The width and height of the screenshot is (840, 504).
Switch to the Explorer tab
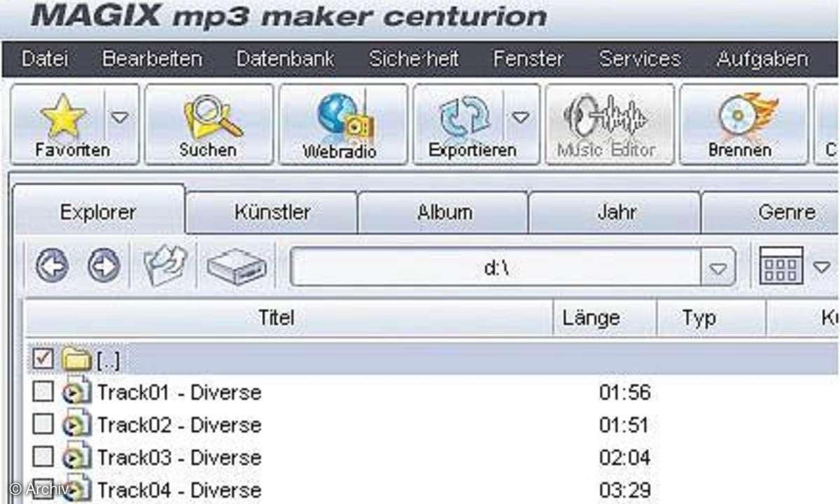99,211
